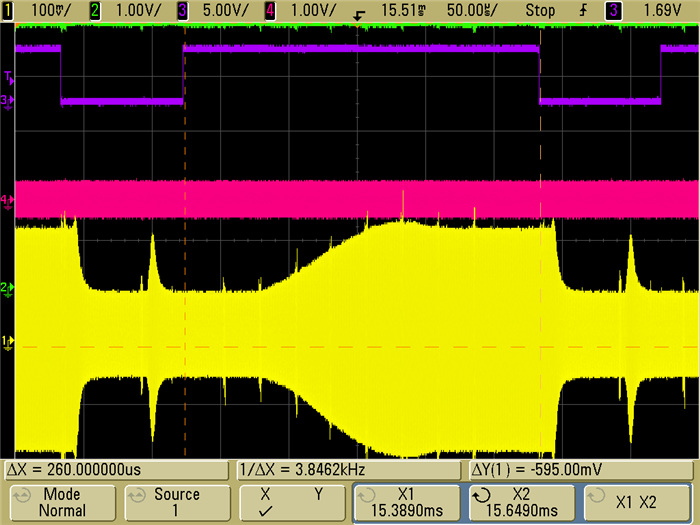Click the rotary knob icon on Mode softkey

click(22, 496)
